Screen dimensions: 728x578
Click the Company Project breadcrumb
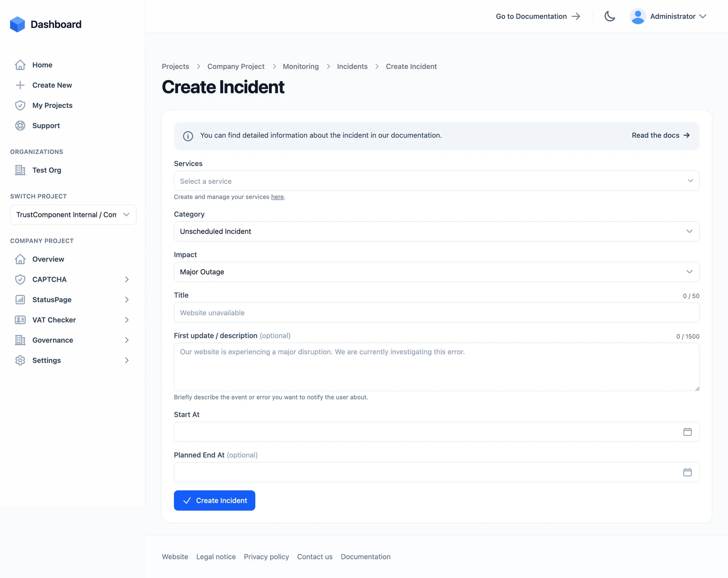pos(236,66)
